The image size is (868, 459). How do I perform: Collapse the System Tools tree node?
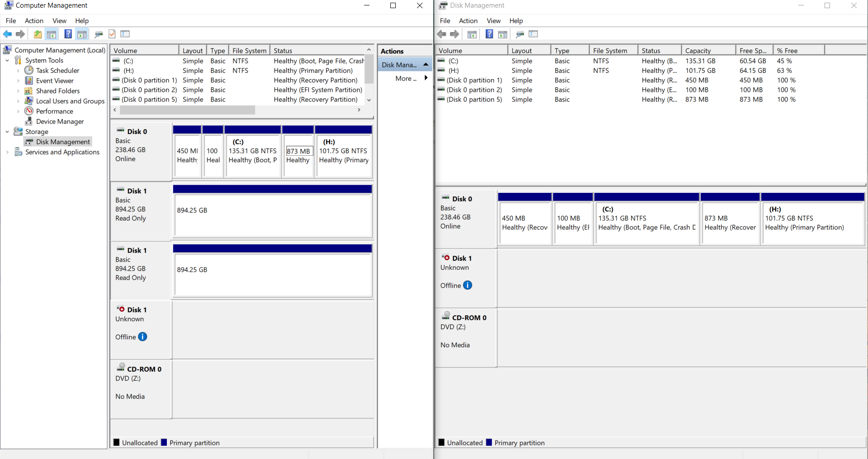[x=7, y=60]
